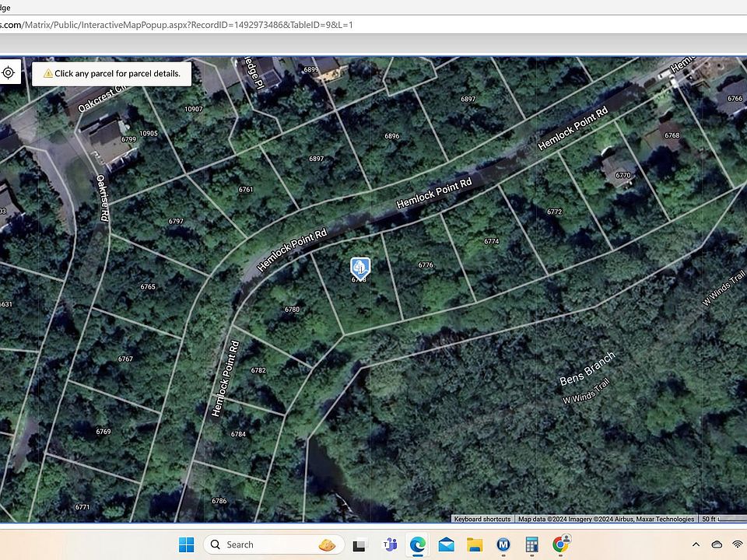747x560 pixels.
Task: Click the 'Click any parcel for parcel details' notice
Action: click(112, 73)
